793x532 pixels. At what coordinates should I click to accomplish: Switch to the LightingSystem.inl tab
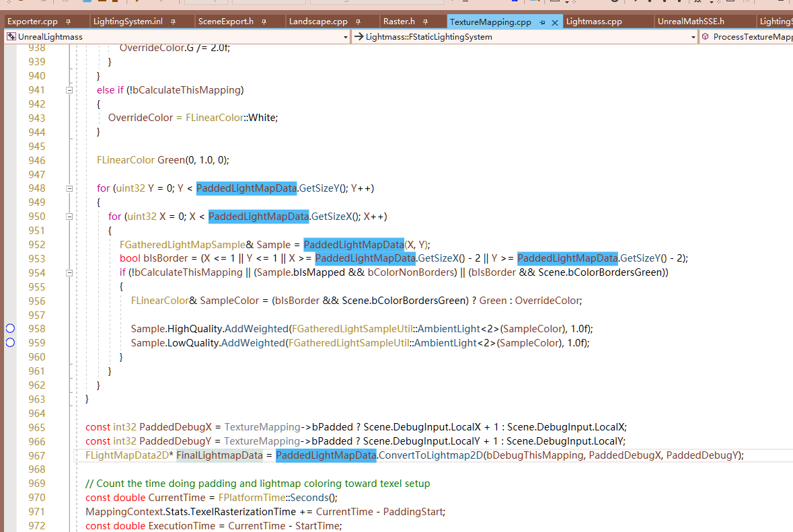[x=128, y=22]
